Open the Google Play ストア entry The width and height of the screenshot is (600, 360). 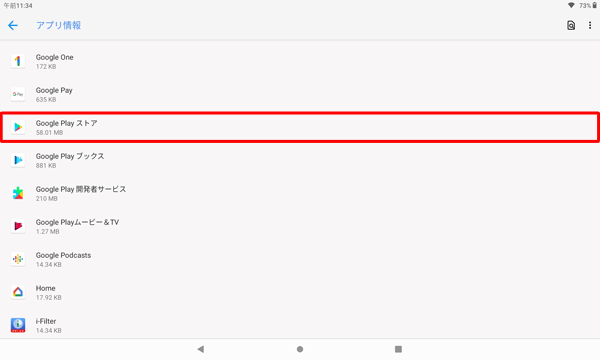[300, 127]
